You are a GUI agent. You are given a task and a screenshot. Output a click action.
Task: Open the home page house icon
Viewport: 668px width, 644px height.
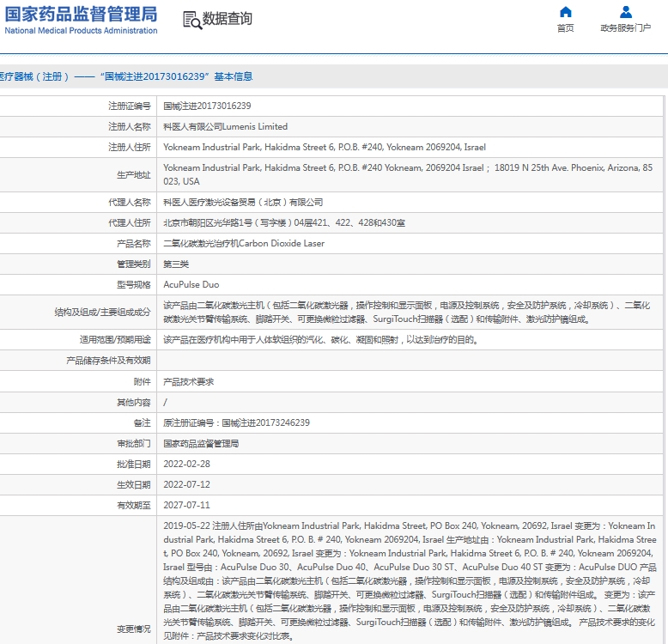tap(565, 12)
